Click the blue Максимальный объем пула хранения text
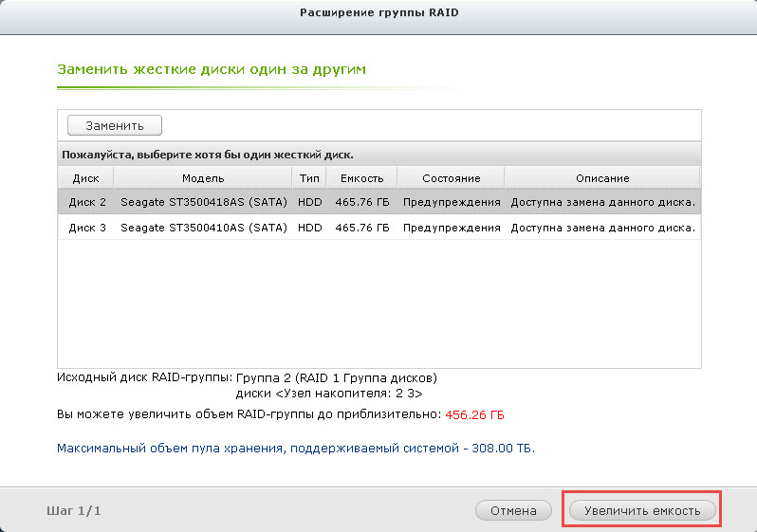This screenshot has height=532, width=757. (295, 448)
